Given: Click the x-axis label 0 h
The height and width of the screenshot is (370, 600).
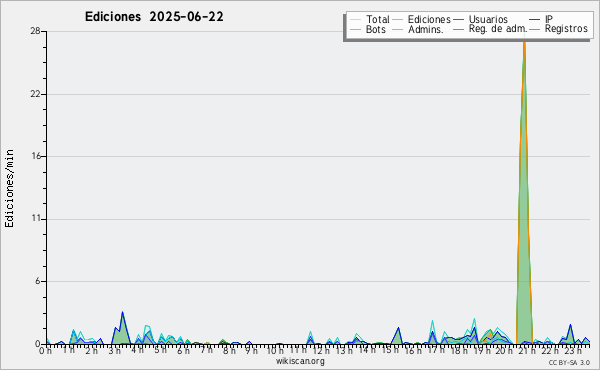Looking at the screenshot, I should coord(46,351).
